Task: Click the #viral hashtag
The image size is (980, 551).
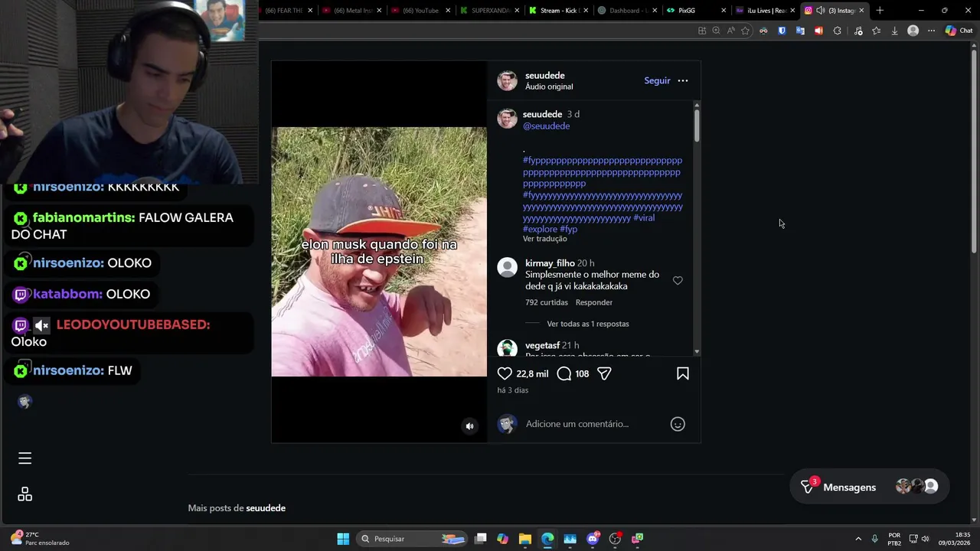Action: (x=644, y=218)
